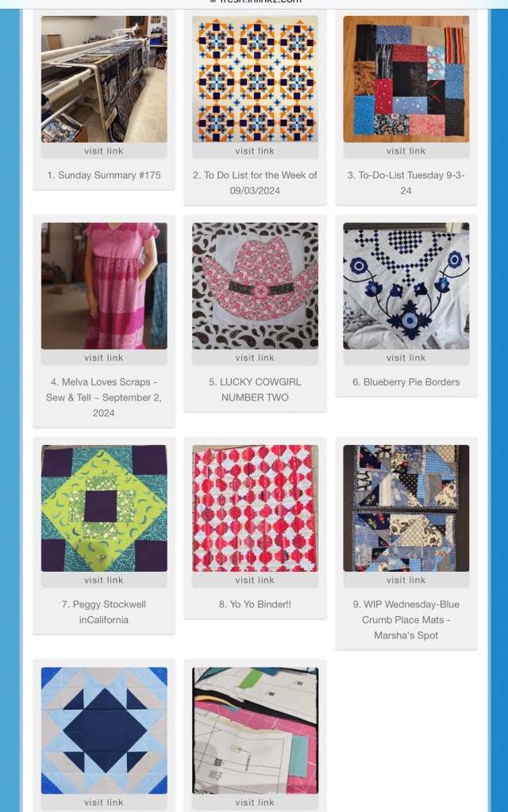This screenshot has height=812, width=508.
Task: Open Melva Loves Scraps Sew & Tell link
Action: 104,397
